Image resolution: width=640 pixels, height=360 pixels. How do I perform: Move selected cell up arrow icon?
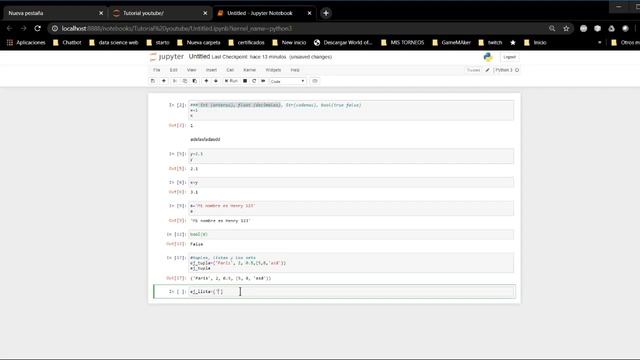coord(206,81)
